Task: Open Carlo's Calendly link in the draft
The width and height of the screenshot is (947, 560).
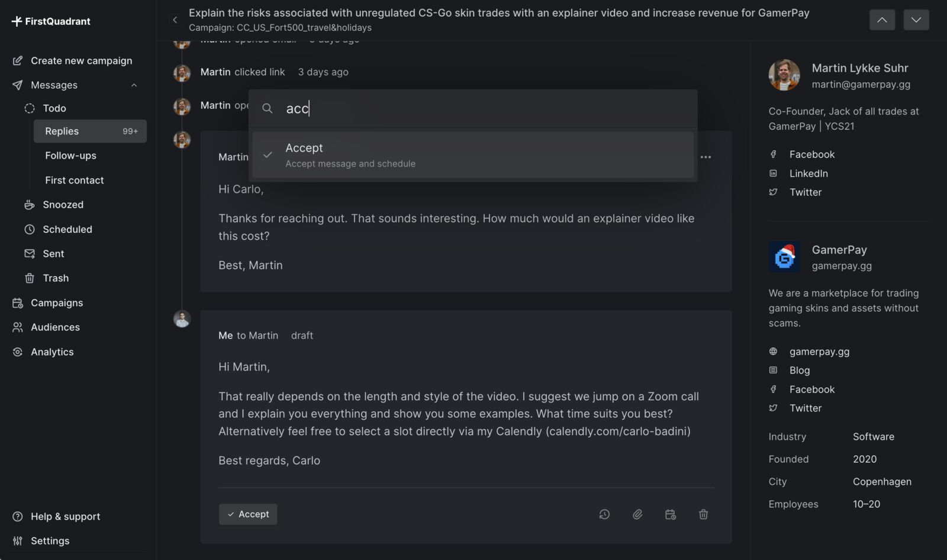Action: 619,431
